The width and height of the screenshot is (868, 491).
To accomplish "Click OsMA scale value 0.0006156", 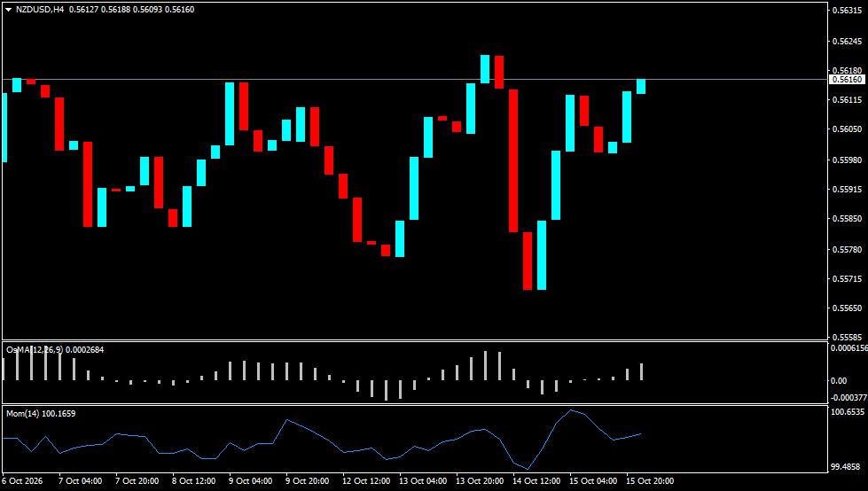I will coord(848,348).
